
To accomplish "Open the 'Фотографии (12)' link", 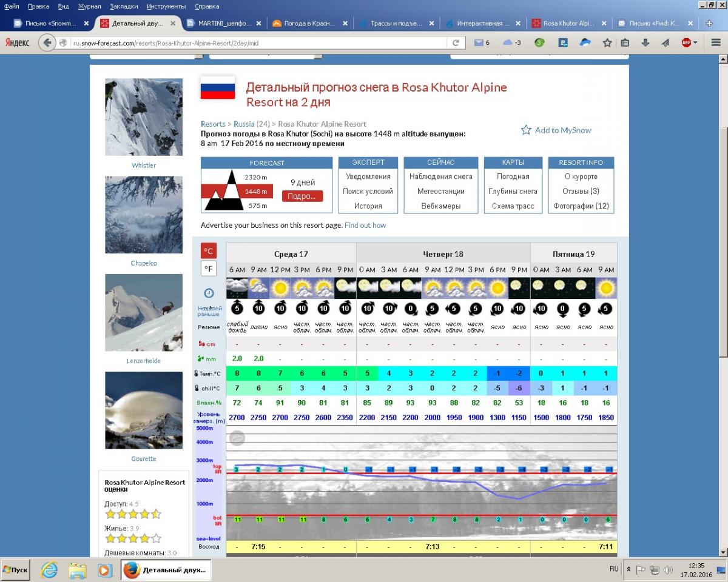I will [581, 206].
